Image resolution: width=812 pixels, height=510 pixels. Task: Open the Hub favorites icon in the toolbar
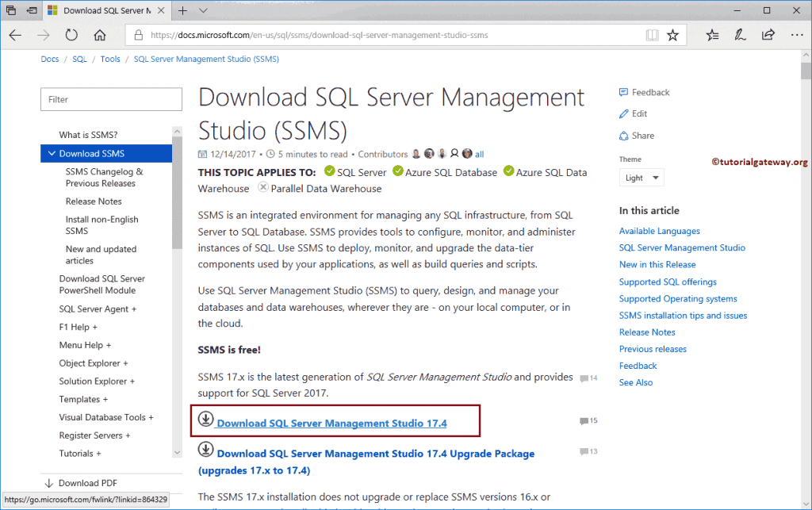(711, 35)
